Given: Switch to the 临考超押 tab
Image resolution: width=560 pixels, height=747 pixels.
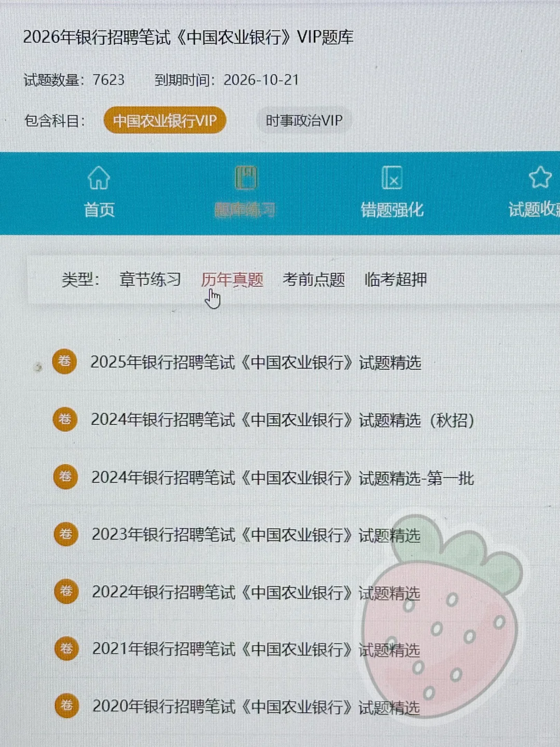Looking at the screenshot, I should [x=395, y=280].
